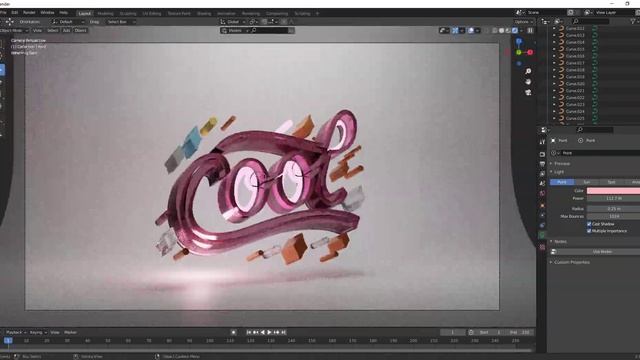Click the Use Nodes button
This screenshot has width=640, height=360.
pyautogui.click(x=599, y=252)
